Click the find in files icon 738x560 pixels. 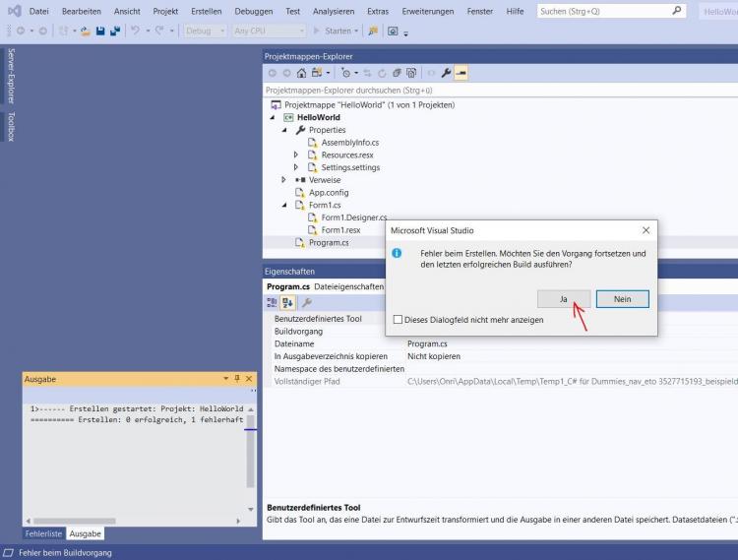(373, 31)
